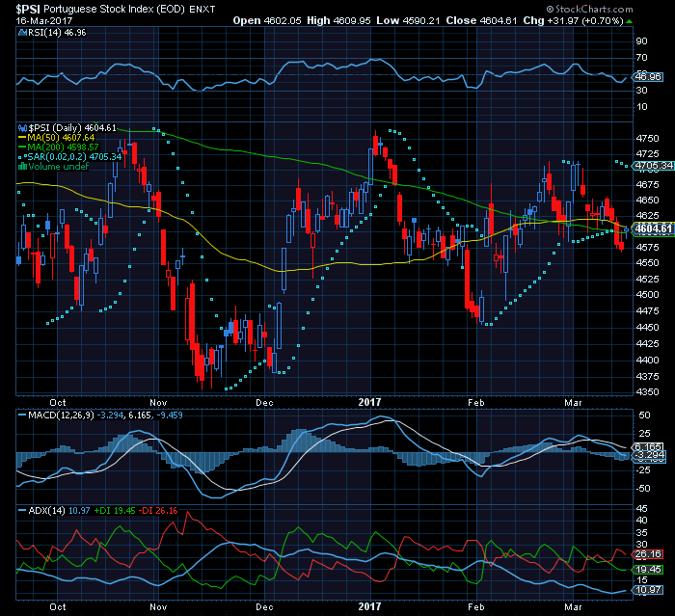Click the 4550 price axis label
Viewport: 675px width, 616px height.
point(647,263)
